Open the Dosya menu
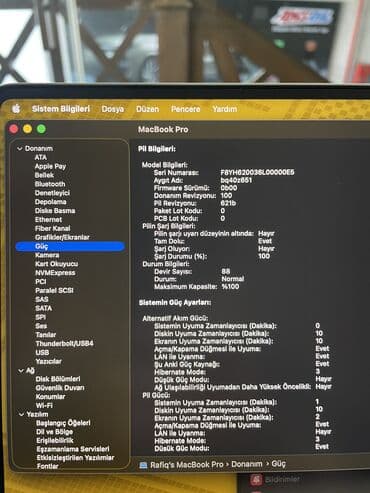The width and height of the screenshot is (370, 493). [113, 109]
